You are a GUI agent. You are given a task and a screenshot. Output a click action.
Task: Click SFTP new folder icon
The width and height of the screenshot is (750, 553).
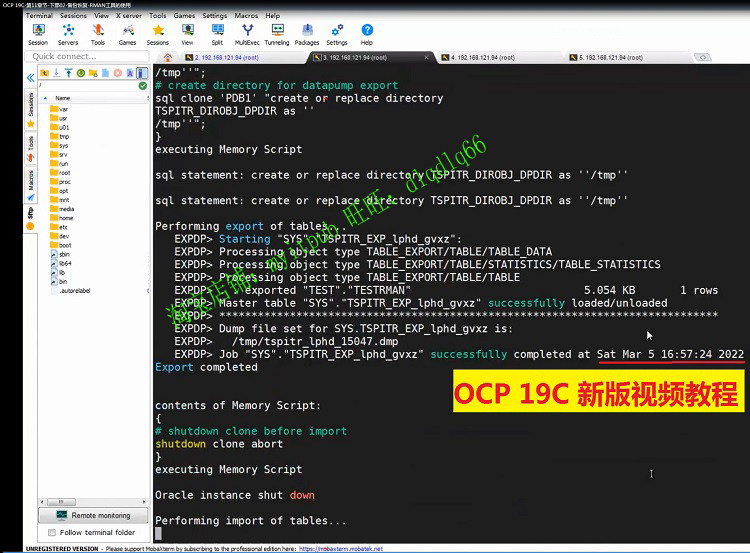[93, 73]
